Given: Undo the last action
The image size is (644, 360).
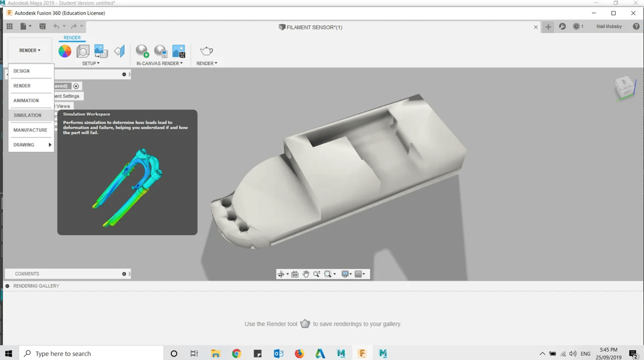Looking at the screenshot, I should pyautogui.click(x=57, y=27).
